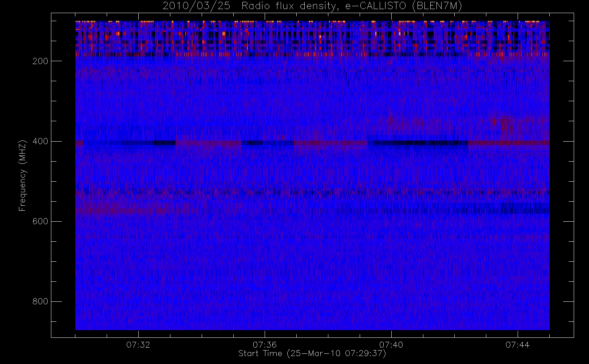Image resolution: width=589 pixels, height=364 pixels.
Task: Click the '400' frequency tick label
Action: (40, 141)
